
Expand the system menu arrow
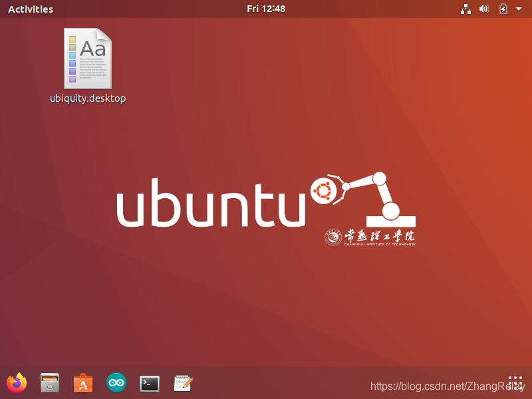519,9
